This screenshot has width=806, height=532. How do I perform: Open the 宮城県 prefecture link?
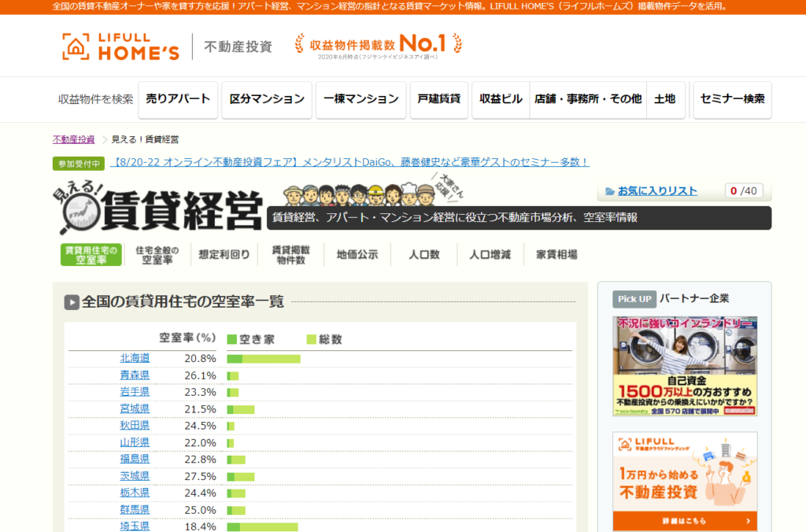tap(135, 408)
